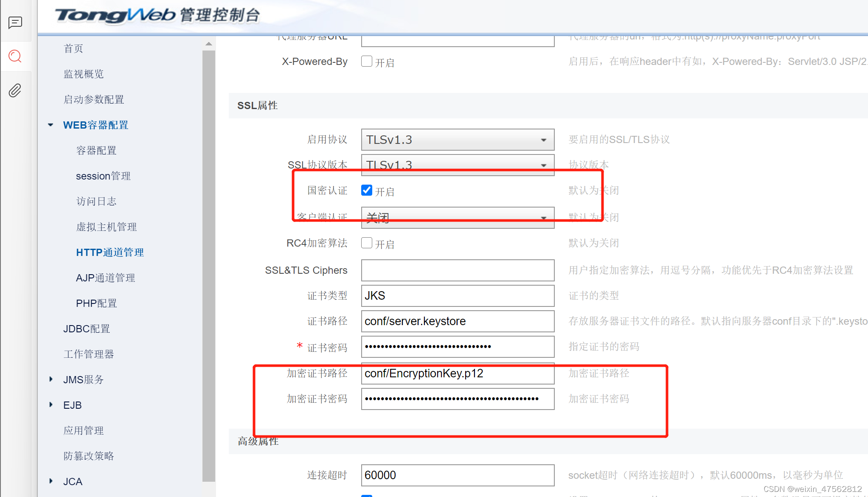Image resolution: width=868 pixels, height=497 pixels.
Task: Click the sidebar scroll-up arrow
Action: point(208,44)
